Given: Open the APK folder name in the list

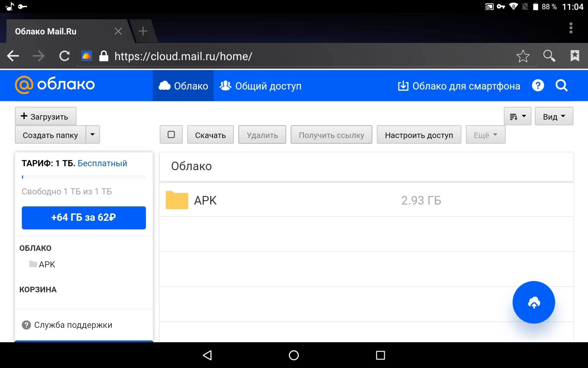Looking at the screenshot, I should click(205, 200).
